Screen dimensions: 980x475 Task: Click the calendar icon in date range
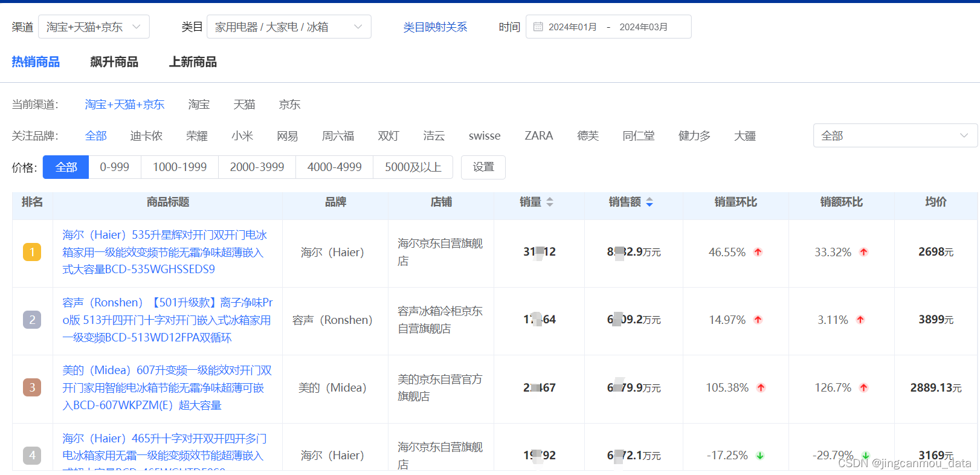click(x=538, y=27)
